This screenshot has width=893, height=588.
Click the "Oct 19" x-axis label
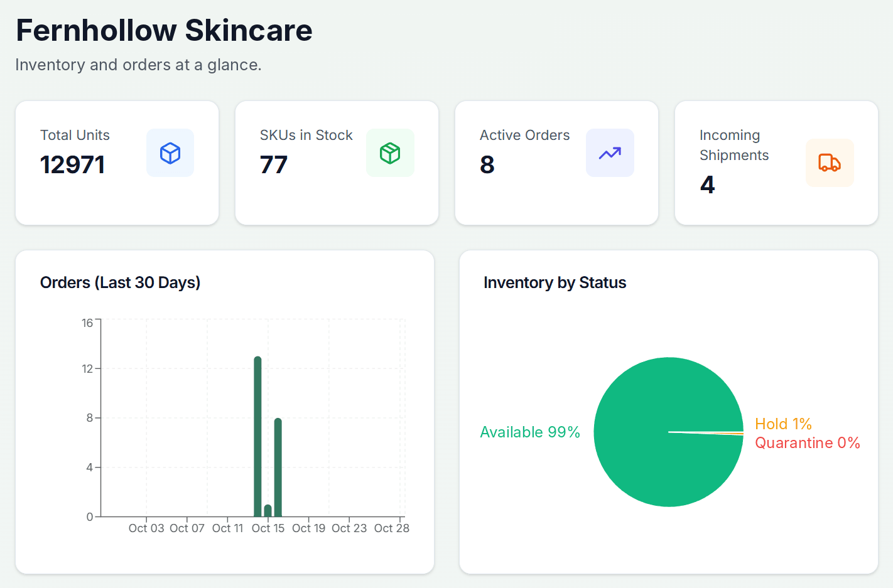point(309,528)
